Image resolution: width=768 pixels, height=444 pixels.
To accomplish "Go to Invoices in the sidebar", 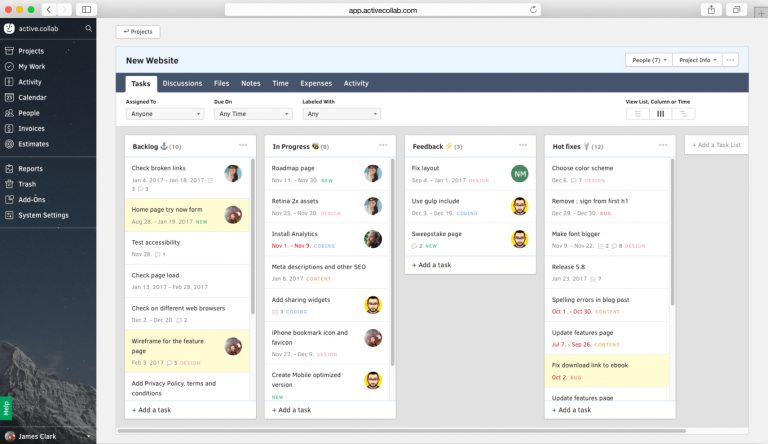I will coord(31,129).
